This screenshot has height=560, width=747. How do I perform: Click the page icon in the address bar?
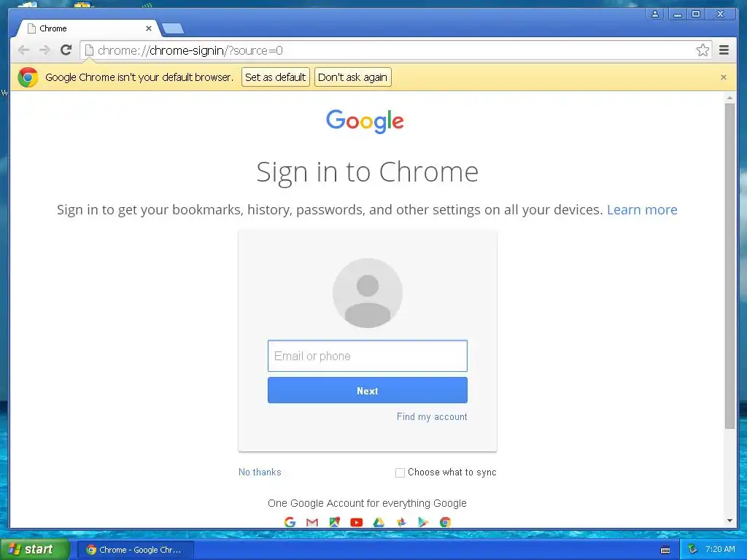89,50
